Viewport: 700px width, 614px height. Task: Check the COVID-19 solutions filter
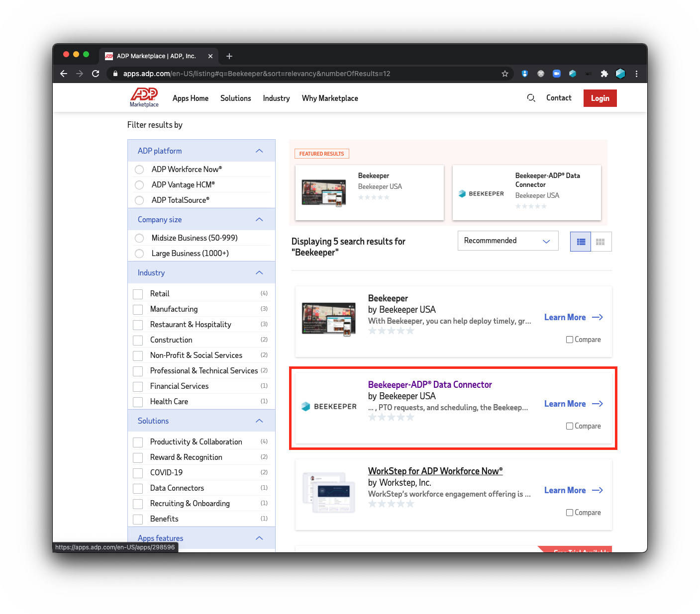[138, 473]
